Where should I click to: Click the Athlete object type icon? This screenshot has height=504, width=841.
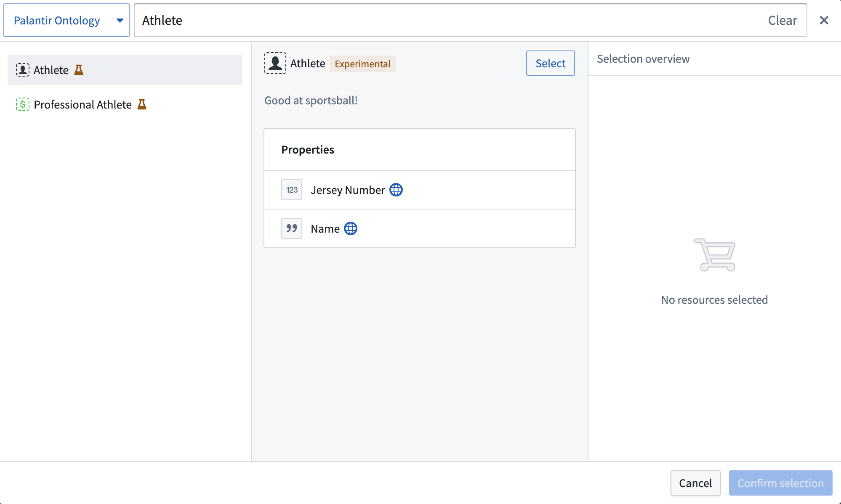[x=22, y=69]
